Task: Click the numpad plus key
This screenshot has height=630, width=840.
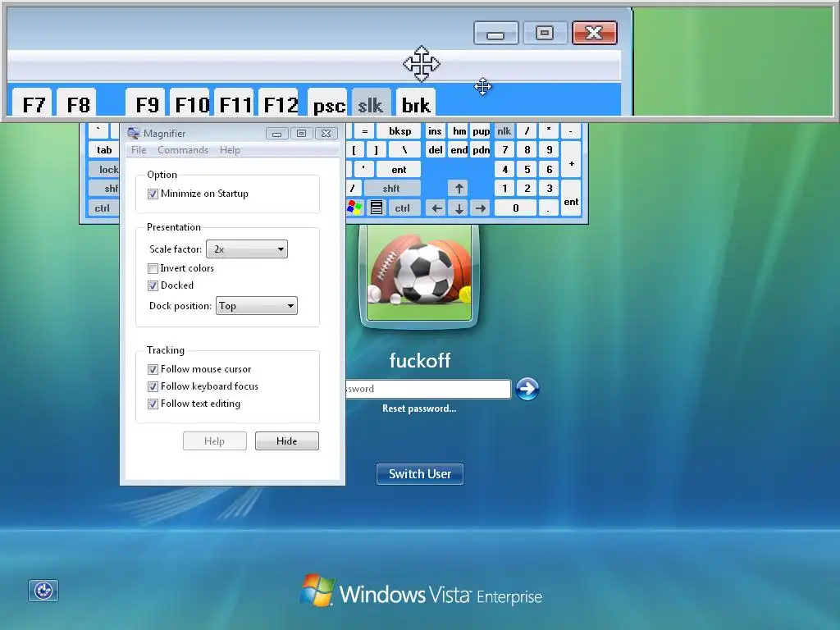Action: (571, 160)
